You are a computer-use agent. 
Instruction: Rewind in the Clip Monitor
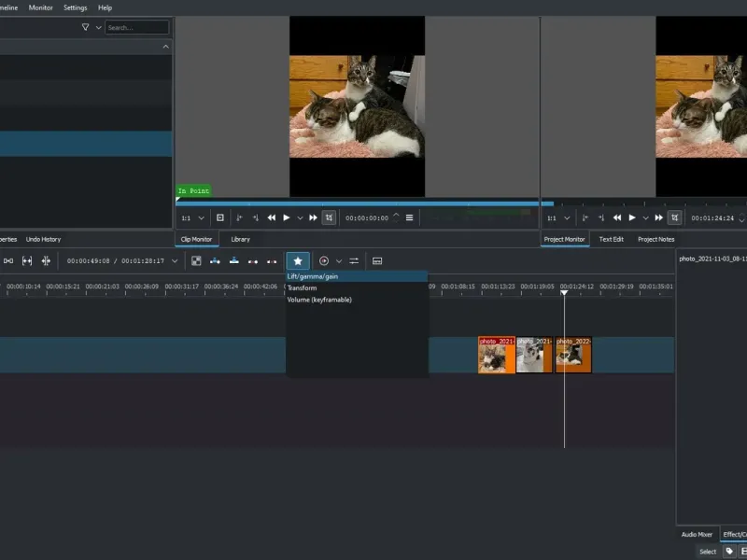click(271, 217)
